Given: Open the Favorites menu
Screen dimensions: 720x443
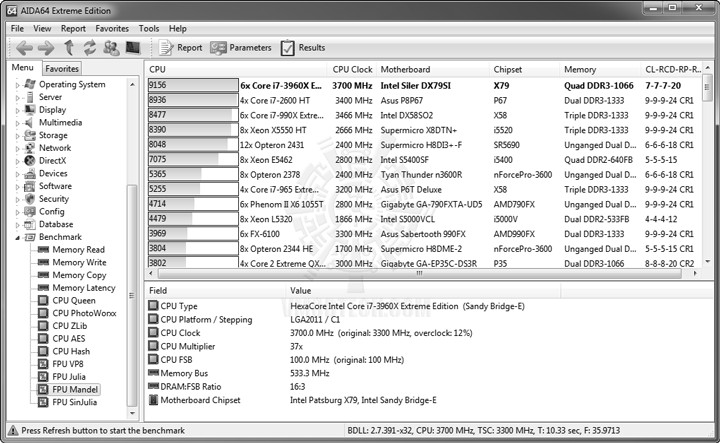Looking at the screenshot, I should 112,28.
